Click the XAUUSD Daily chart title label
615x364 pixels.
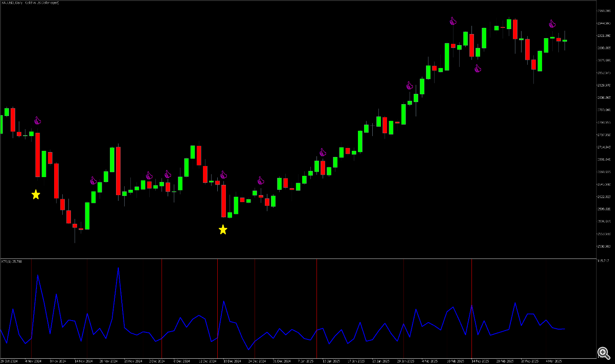tap(30, 3)
